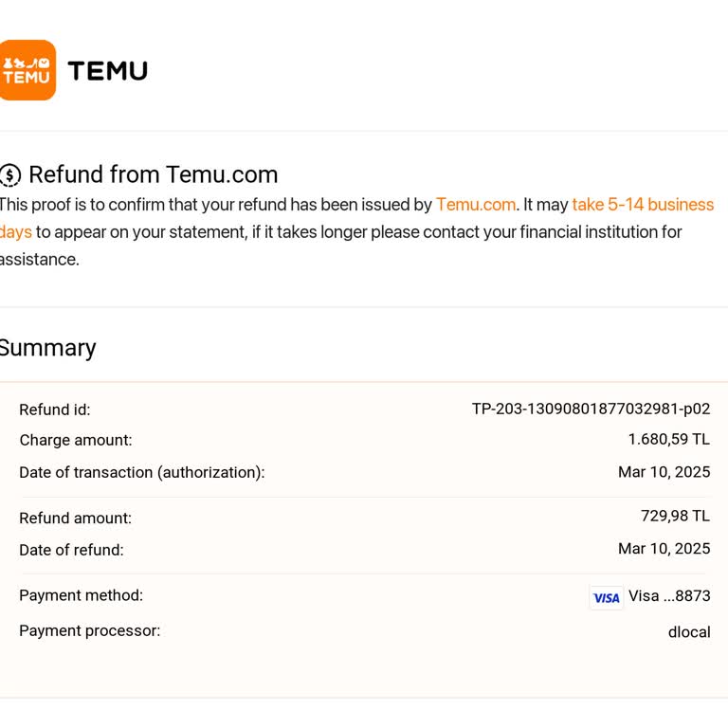
Task: Click the "Charge amount:" label
Action: pos(76,441)
